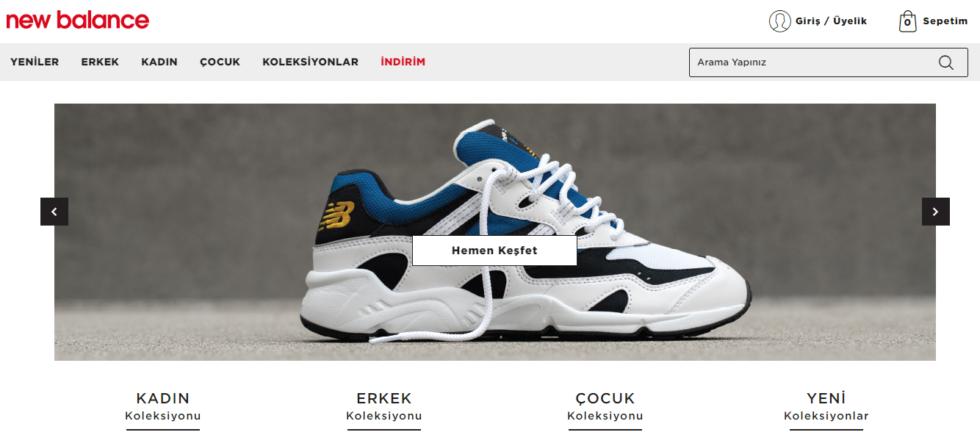Viewport: 980px width, 446px height.
Task: Advance carousel with right arrow
Action: pyautogui.click(x=936, y=212)
